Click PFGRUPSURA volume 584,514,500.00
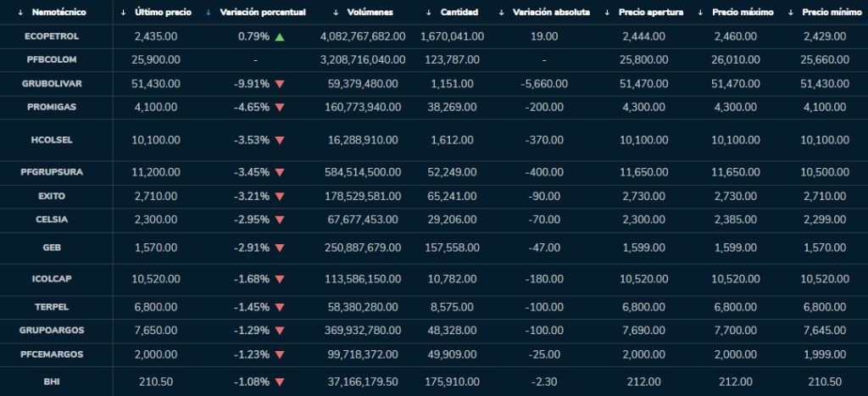Image resolution: width=868 pixels, height=396 pixels. tap(363, 173)
